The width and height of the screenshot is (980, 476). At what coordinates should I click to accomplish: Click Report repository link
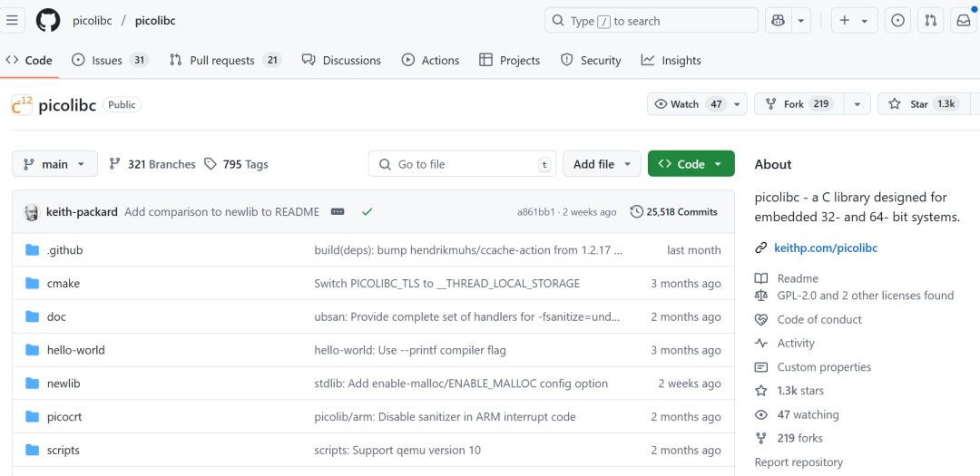799,462
